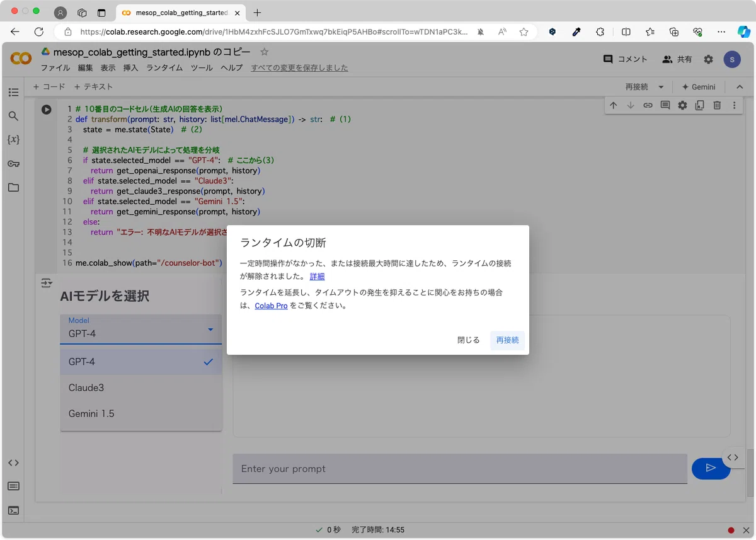This screenshot has height=540, width=756.
Task: Open the コメント button
Action: tap(625, 59)
